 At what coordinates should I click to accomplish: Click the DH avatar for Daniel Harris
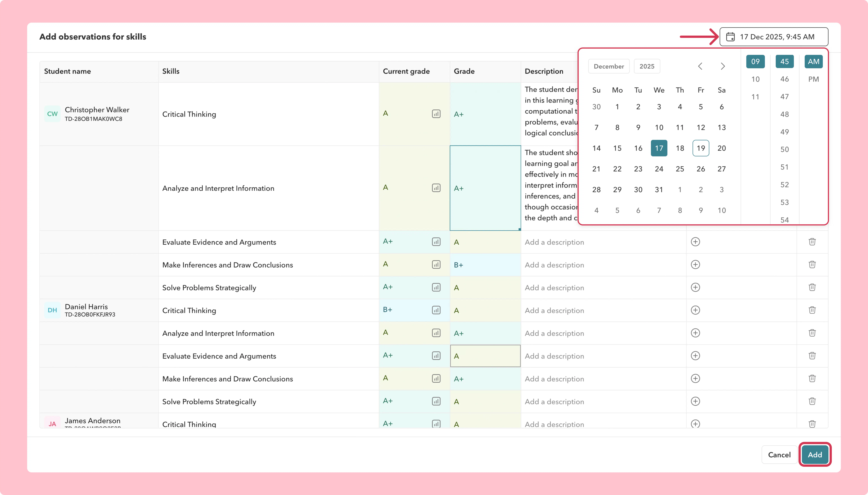click(52, 310)
